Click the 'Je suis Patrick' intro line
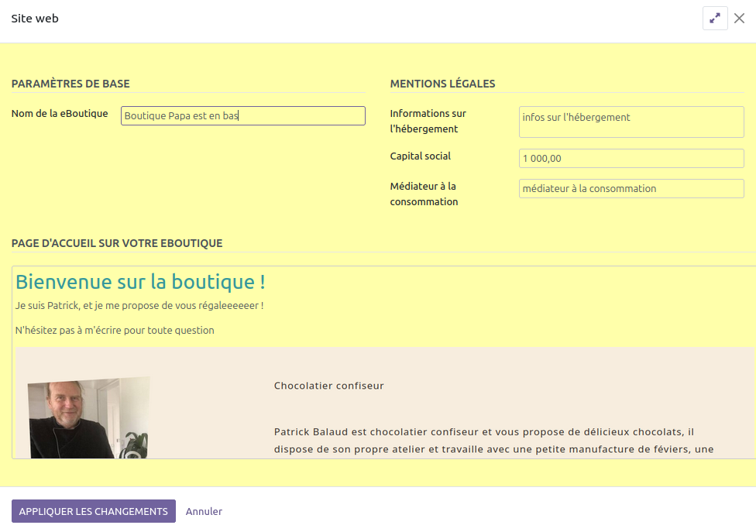The image size is (756, 532). pyautogui.click(x=139, y=306)
